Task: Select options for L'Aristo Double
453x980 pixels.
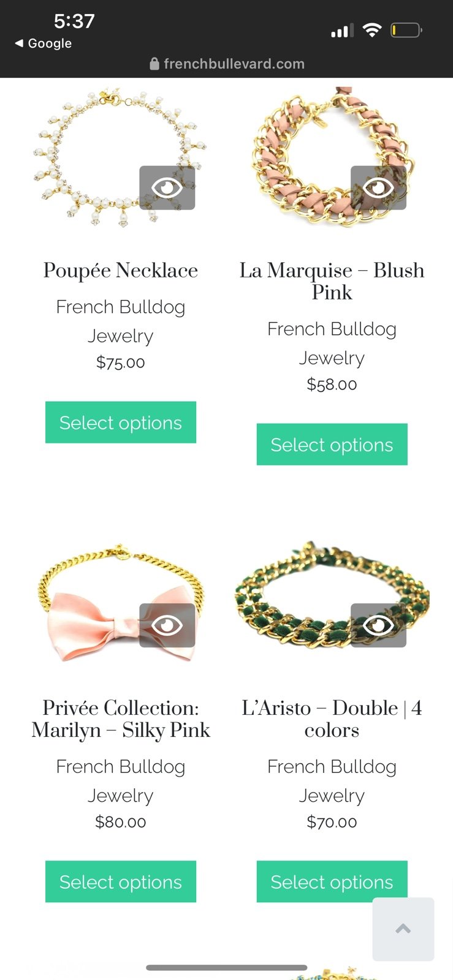Action: point(332,881)
